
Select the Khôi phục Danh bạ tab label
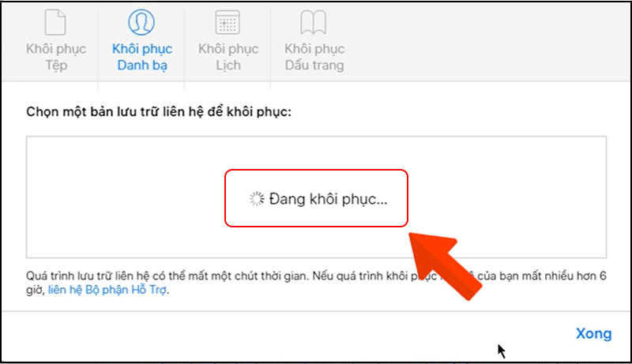(x=142, y=57)
